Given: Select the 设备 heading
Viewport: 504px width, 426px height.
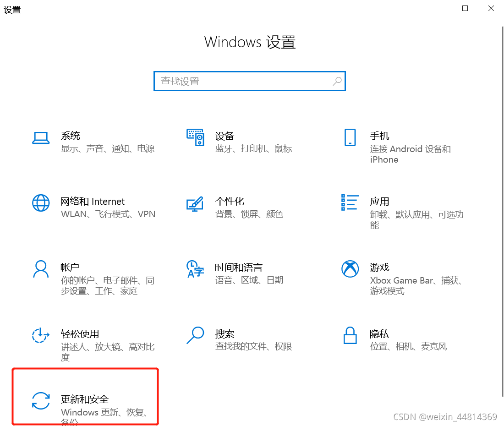Looking at the screenshot, I should click(x=225, y=136).
